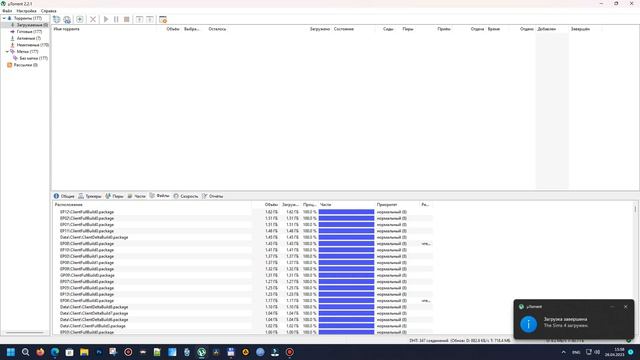Image resolution: width=640 pixels, height=360 pixels.
Task: Open Firefox from the taskbar
Action: 40,352
